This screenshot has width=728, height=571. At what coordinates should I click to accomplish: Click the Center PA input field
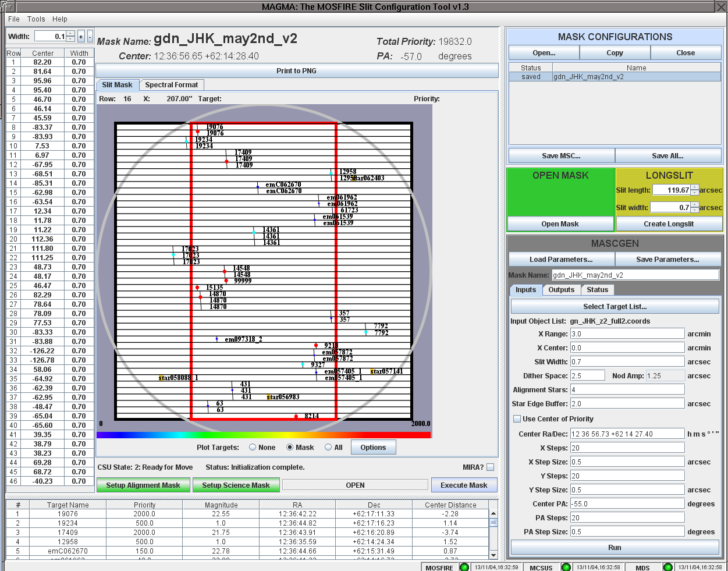point(627,504)
